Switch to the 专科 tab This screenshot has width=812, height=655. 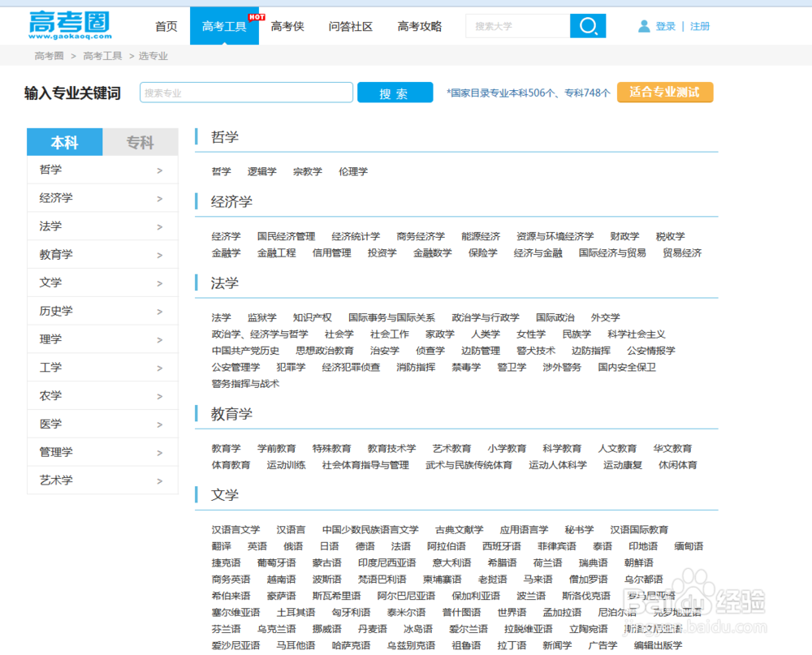coord(140,141)
